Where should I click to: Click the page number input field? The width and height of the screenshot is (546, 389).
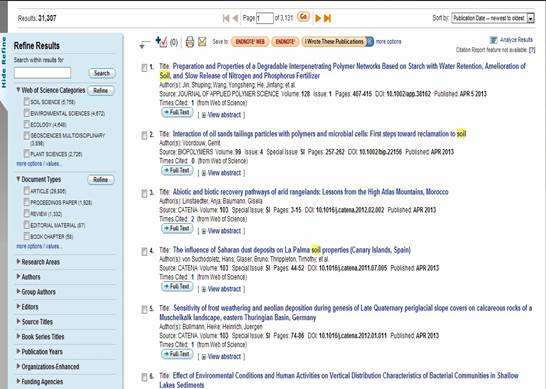pyautogui.click(x=265, y=18)
